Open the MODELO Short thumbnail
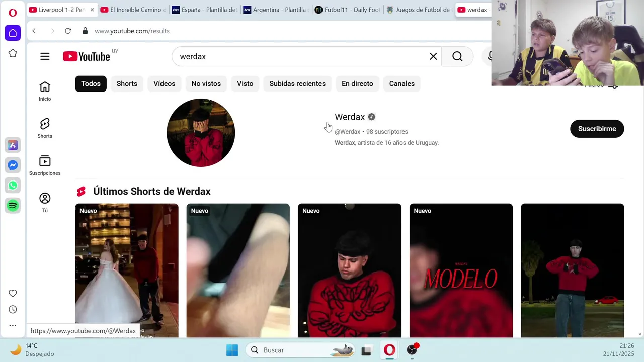Image resolution: width=644 pixels, height=362 pixels. [x=461, y=270]
